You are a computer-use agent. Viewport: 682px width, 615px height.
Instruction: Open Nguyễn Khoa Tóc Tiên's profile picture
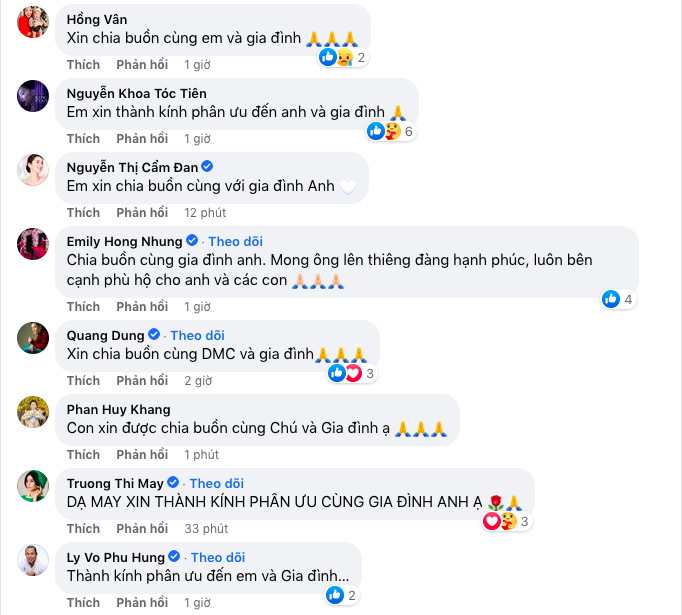34,99
